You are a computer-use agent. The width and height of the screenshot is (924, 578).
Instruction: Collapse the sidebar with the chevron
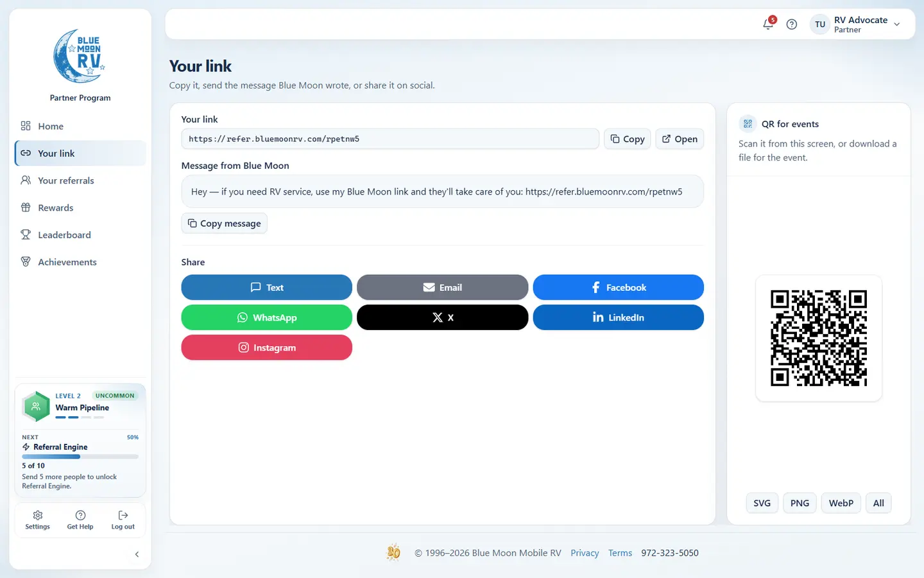point(137,554)
